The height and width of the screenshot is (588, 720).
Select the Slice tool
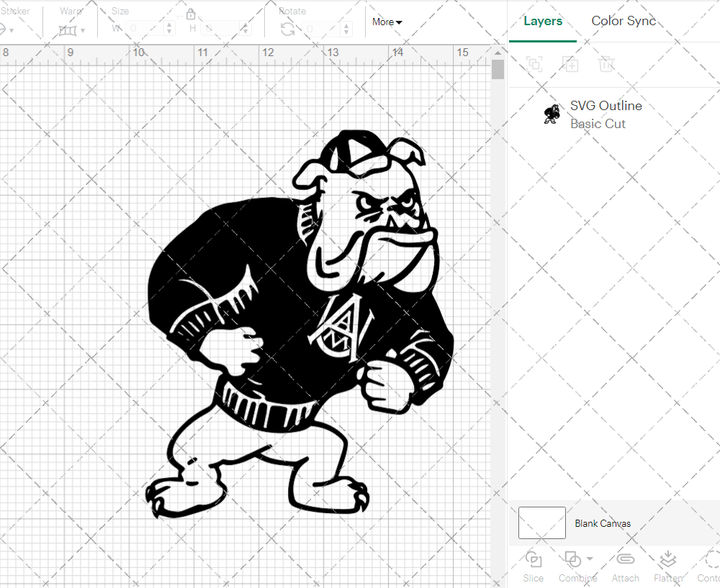(533, 566)
